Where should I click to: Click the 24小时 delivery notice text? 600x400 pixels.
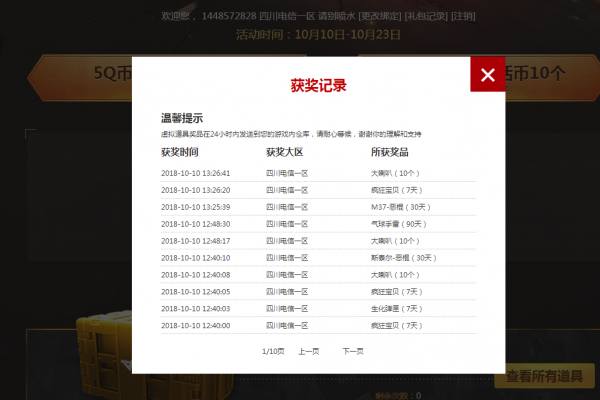click(x=291, y=134)
